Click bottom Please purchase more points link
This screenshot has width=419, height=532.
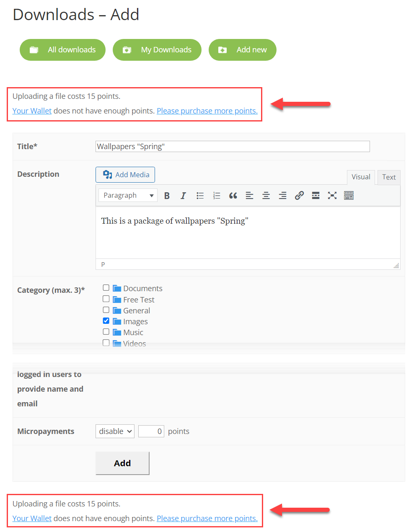207,519
